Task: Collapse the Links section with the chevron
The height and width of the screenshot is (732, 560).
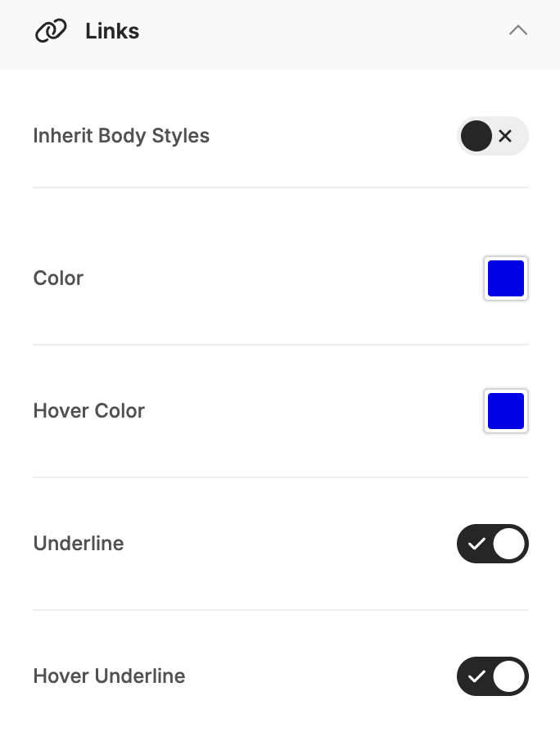Action: [517, 31]
